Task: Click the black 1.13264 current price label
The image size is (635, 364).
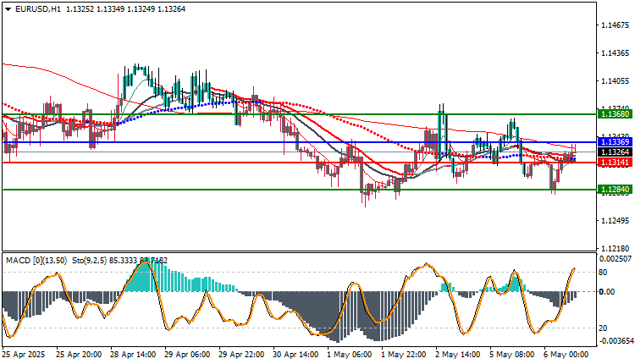Action: pos(615,152)
